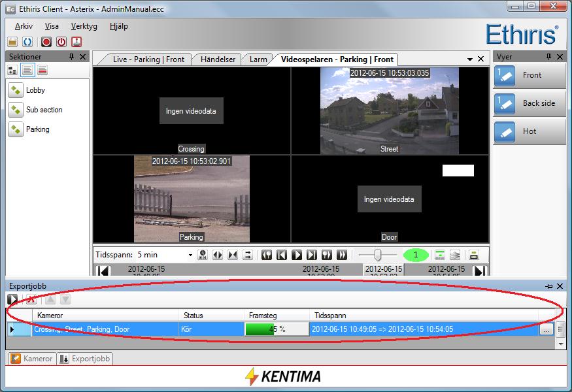Select the Parking camera video

click(192, 199)
